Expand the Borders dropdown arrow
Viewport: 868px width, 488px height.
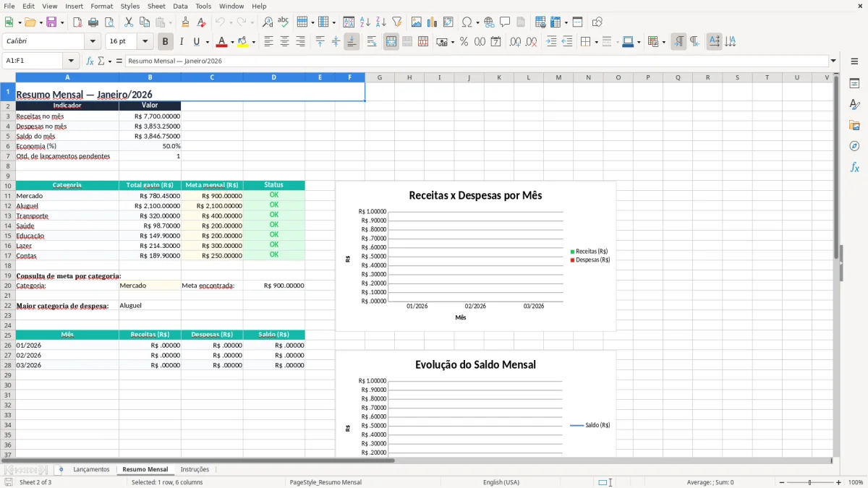pos(595,42)
